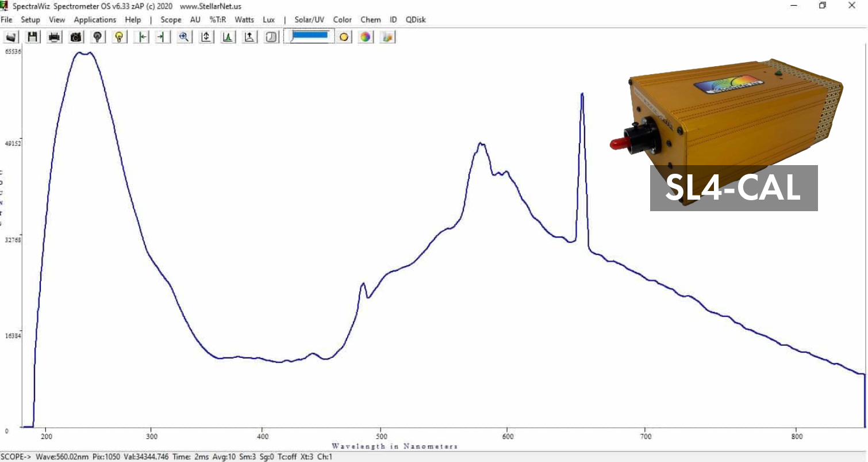Restore down the SpectraWiz window
This screenshot has height=462, width=868.
[x=823, y=6]
